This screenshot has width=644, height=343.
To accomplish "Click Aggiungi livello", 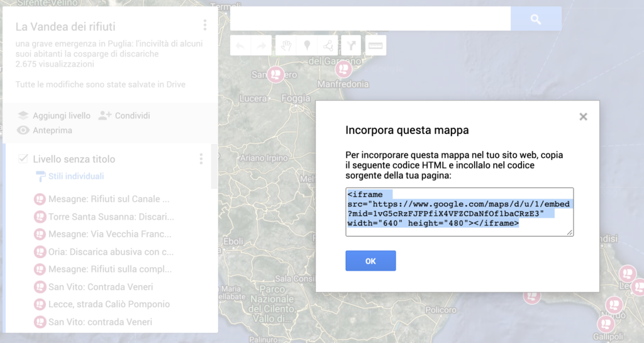I will pyautogui.click(x=62, y=116).
